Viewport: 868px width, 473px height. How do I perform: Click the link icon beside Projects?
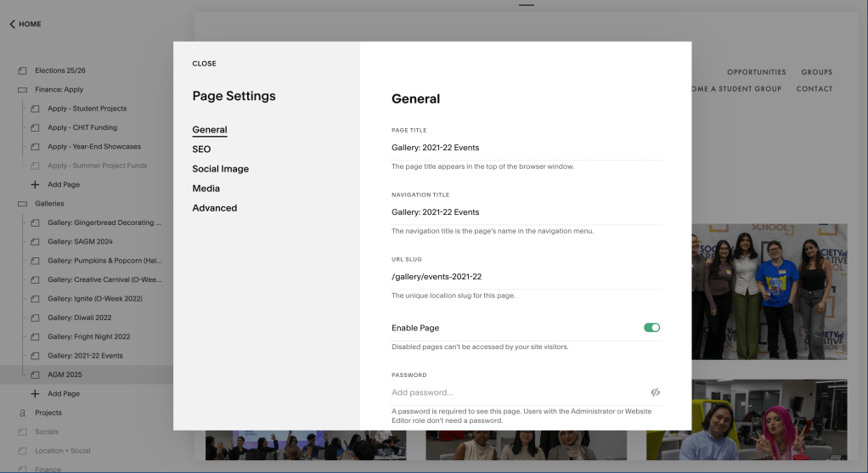[x=22, y=413]
